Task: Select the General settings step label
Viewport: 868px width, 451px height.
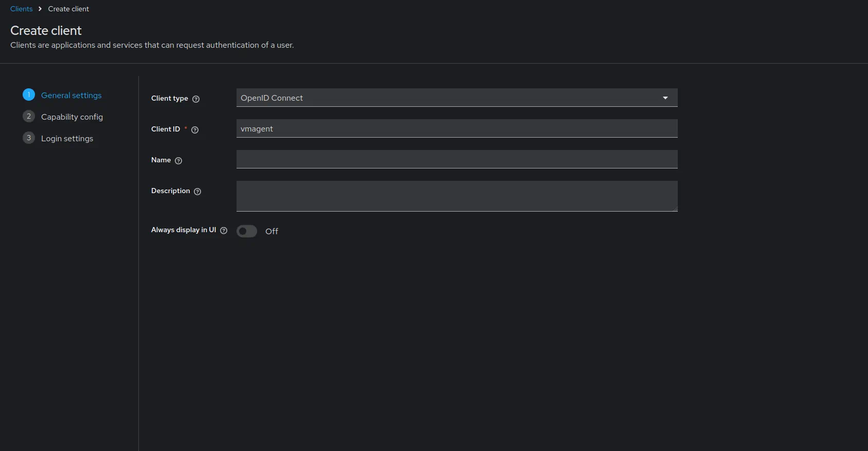Action: pyautogui.click(x=71, y=96)
